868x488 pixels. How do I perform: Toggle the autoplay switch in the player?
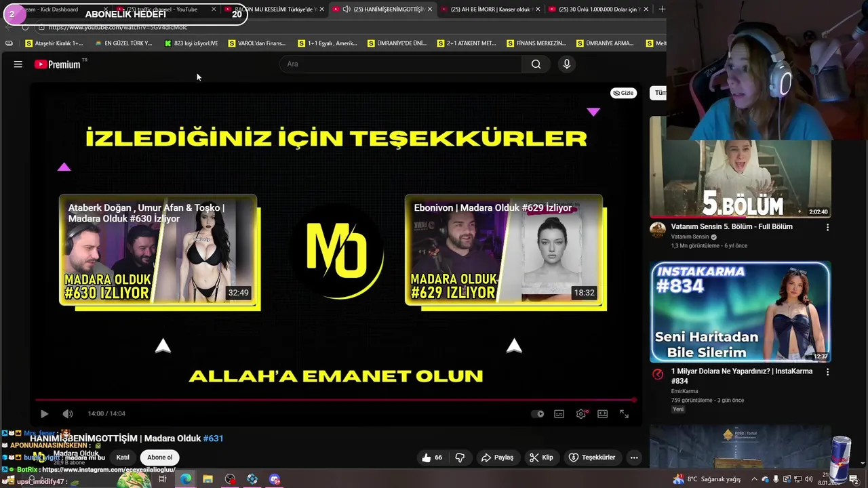pyautogui.click(x=538, y=413)
